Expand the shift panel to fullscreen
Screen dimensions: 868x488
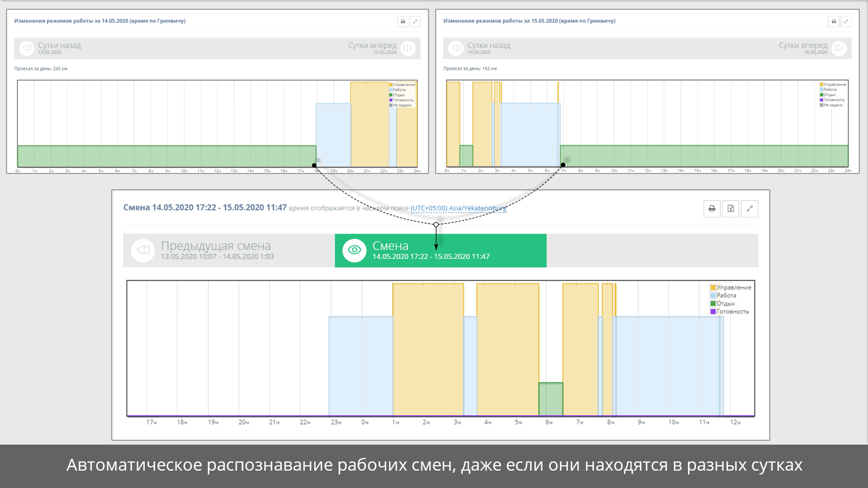click(x=750, y=209)
